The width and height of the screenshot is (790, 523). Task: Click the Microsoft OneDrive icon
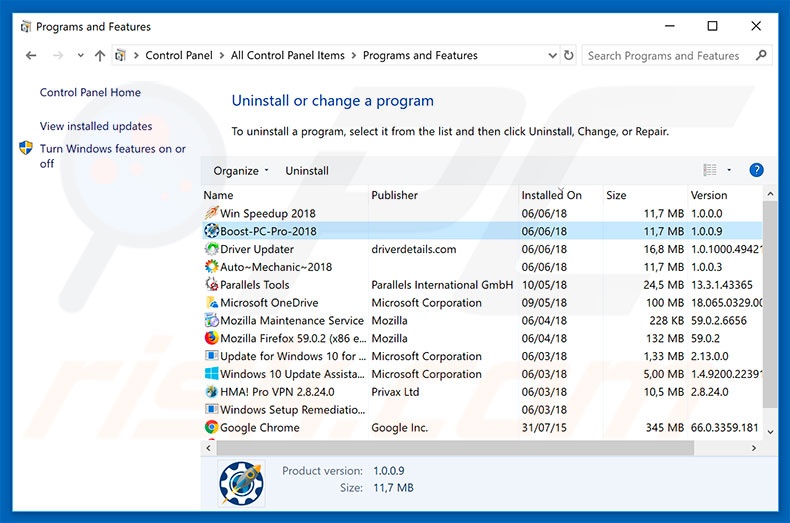(x=212, y=302)
